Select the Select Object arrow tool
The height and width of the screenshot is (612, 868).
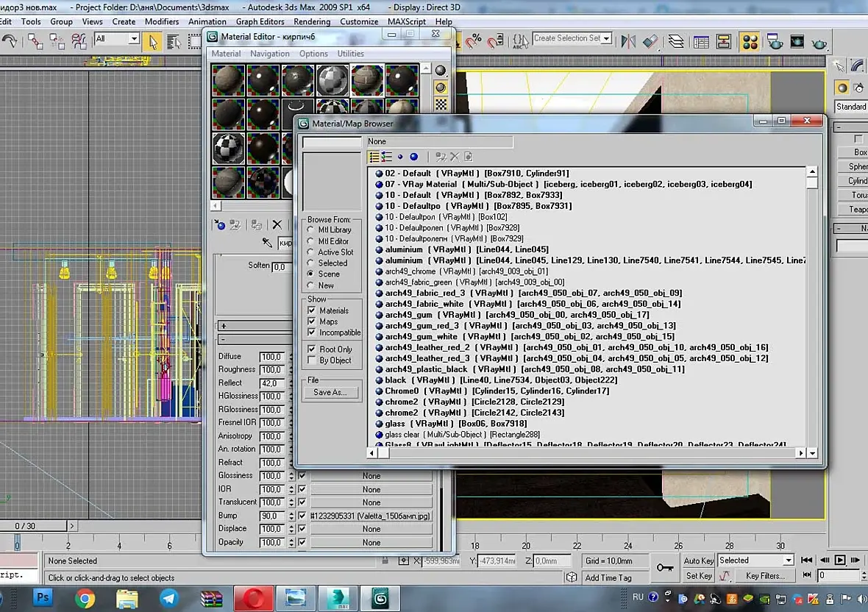click(x=153, y=41)
